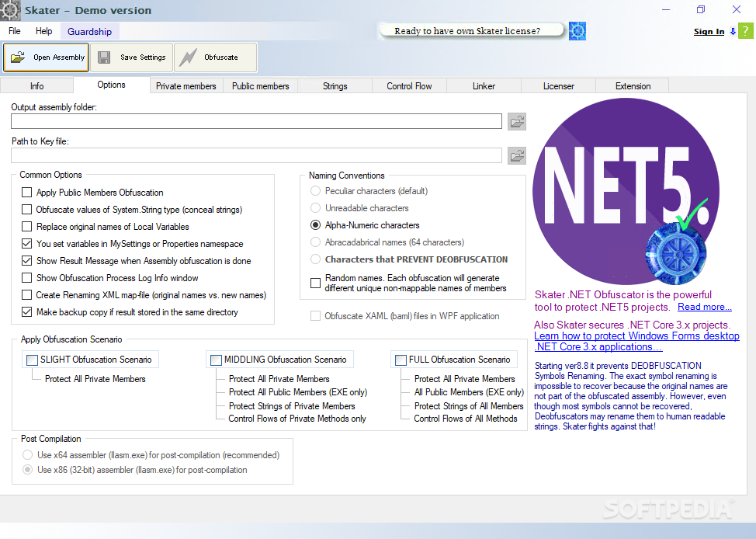
Task: Switch to the Linker tab
Action: 484,86
